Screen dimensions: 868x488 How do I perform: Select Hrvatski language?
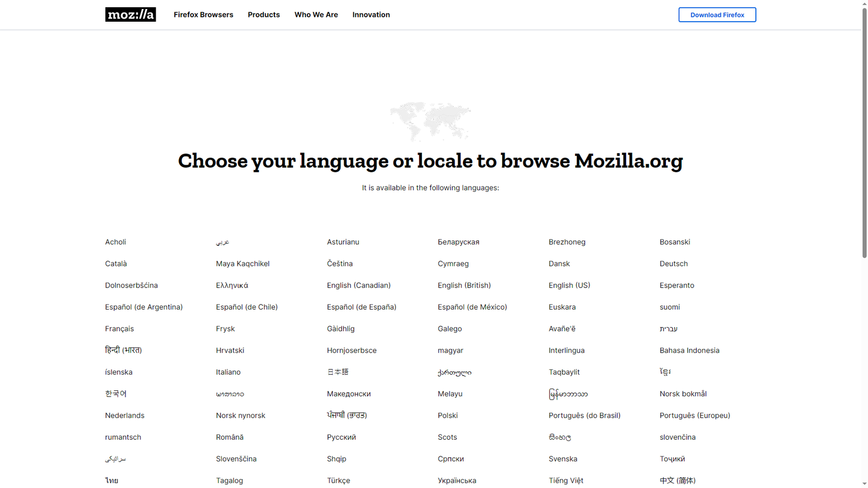click(230, 350)
